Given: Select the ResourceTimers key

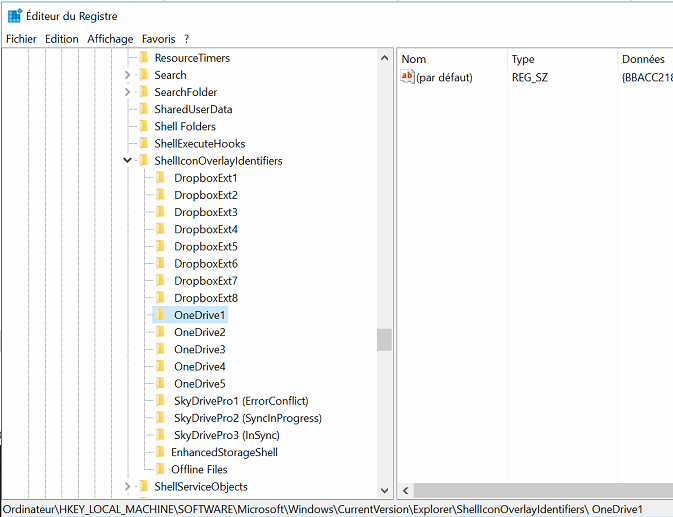Looking at the screenshot, I should (x=192, y=58).
